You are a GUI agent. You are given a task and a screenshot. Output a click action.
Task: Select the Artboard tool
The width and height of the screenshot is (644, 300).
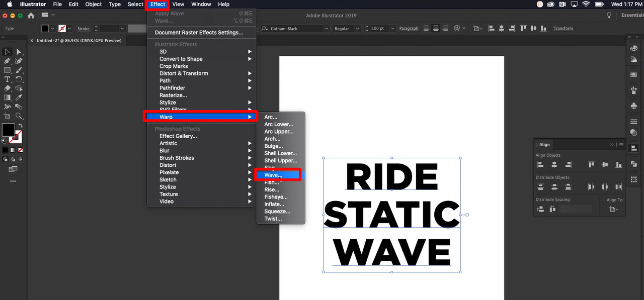point(7,116)
